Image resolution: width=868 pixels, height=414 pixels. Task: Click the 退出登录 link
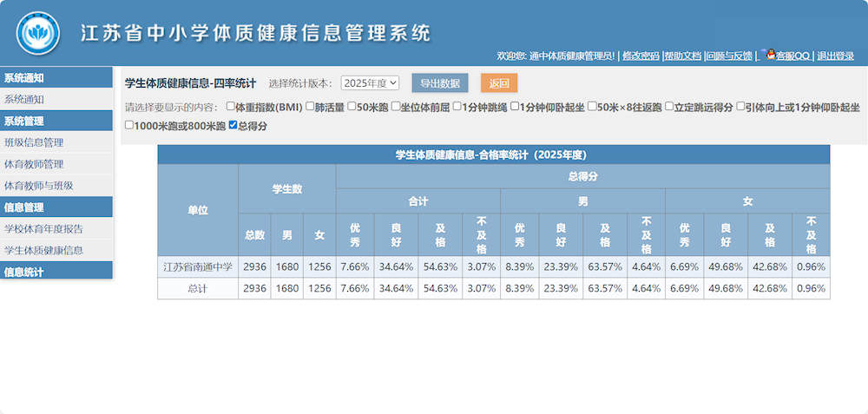click(x=835, y=56)
